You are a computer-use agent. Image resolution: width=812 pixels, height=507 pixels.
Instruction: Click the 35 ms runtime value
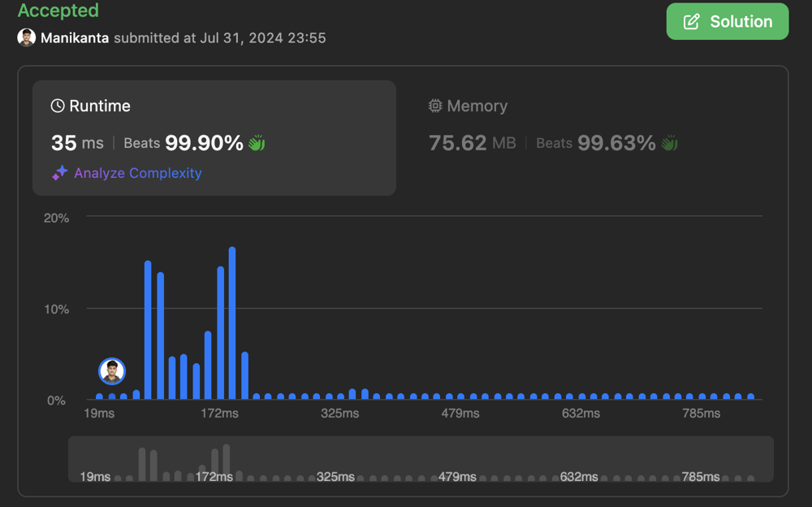[x=77, y=143]
